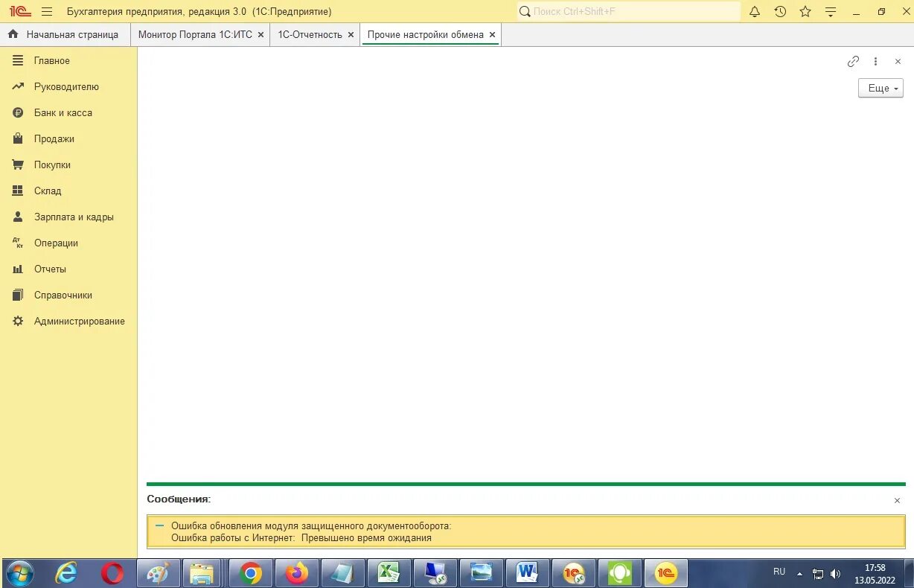Click the Покупки cart icon
The height and width of the screenshot is (588, 914).
(x=18, y=164)
